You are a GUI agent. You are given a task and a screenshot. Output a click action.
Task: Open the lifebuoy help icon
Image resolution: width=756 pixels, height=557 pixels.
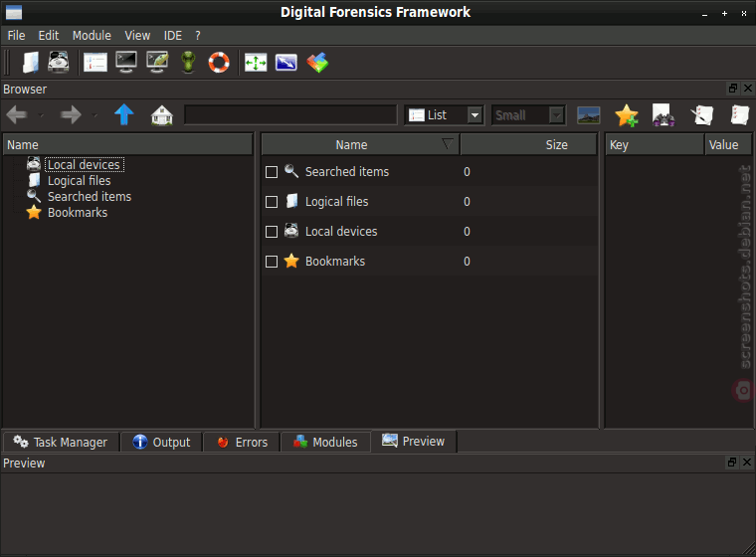pos(219,63)
